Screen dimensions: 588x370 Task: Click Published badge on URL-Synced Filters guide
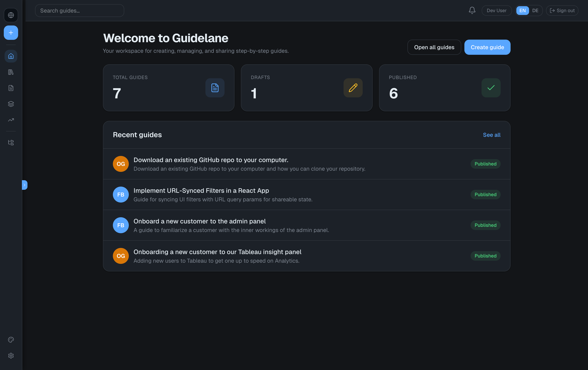pyautogui.click(x=485, y=194)
